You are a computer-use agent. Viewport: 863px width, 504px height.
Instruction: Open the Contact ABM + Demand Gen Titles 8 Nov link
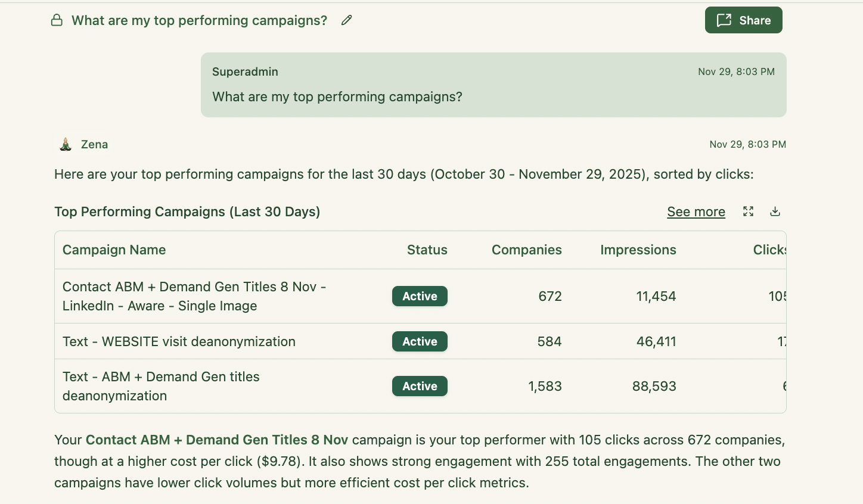click(218, 440)
